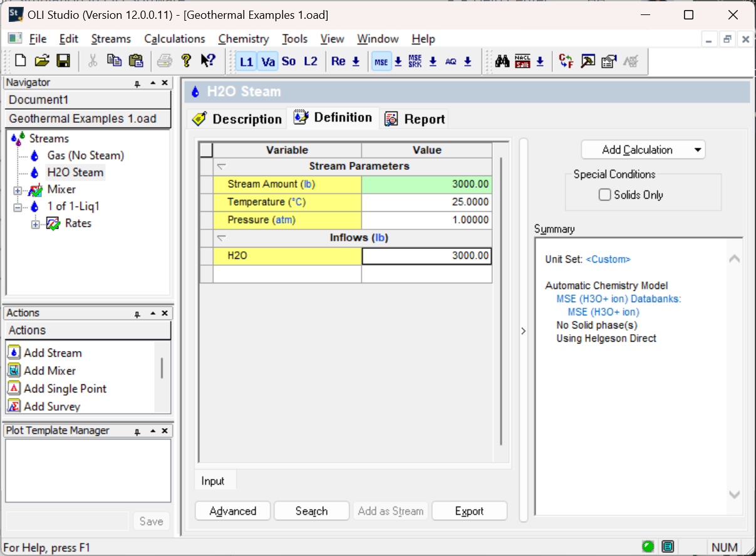The height and width of the screenshot is (556, 756).
Task: Save the file using the floppy disk icon
Action: [63, 61]
